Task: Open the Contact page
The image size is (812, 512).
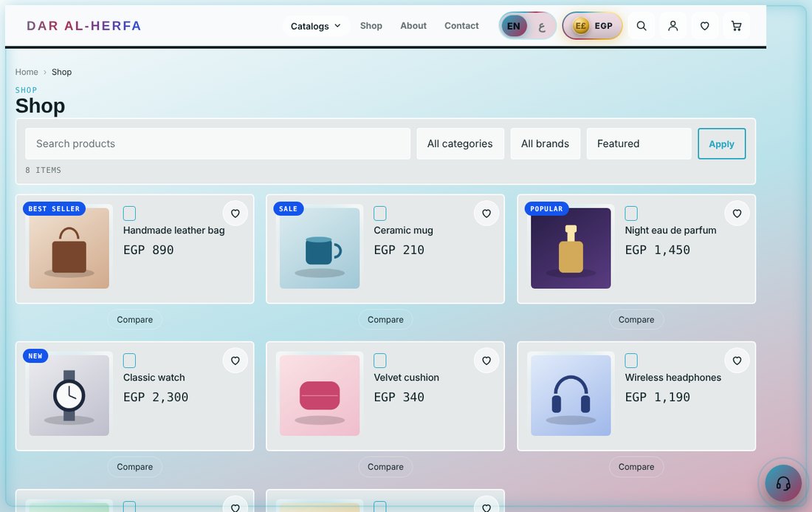Action: 461,26
